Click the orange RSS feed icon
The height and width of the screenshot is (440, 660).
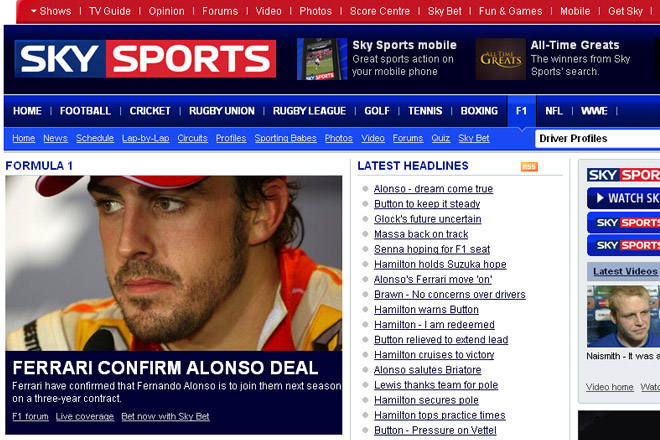[x=529, y=166]
